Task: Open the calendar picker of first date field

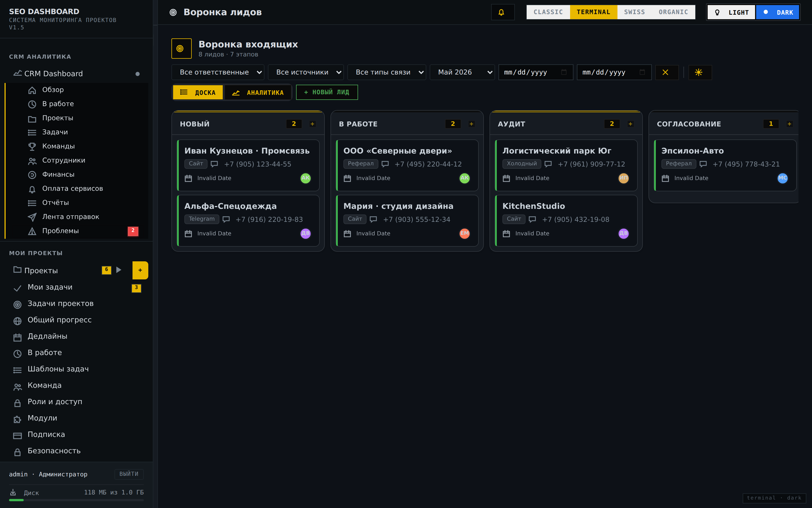Action: coord(564,72)
